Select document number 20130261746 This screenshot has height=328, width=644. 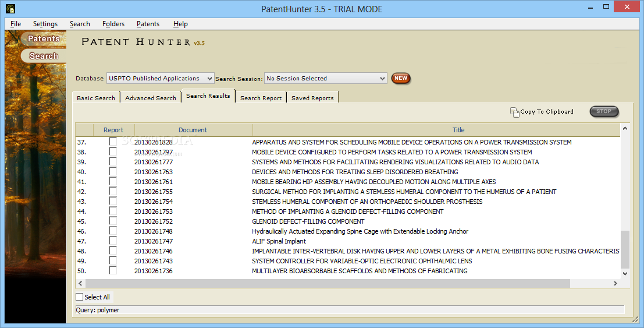[x=154, y=251]
